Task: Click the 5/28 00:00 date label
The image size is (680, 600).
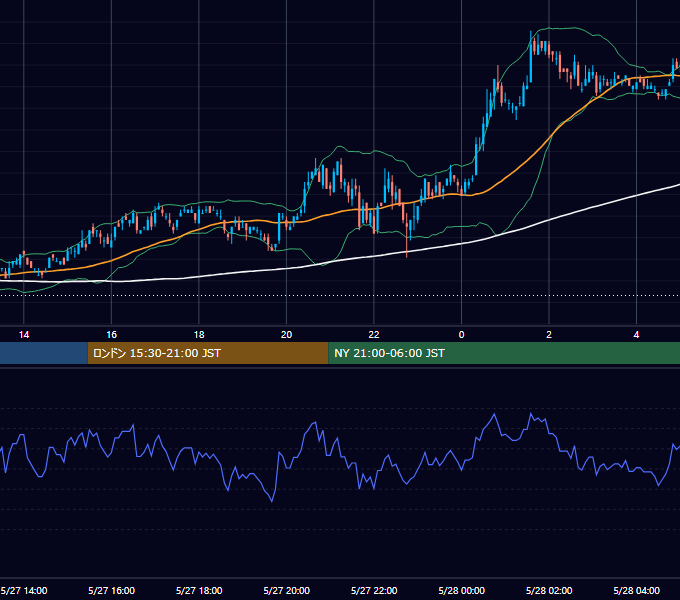Action: [461, 590]
